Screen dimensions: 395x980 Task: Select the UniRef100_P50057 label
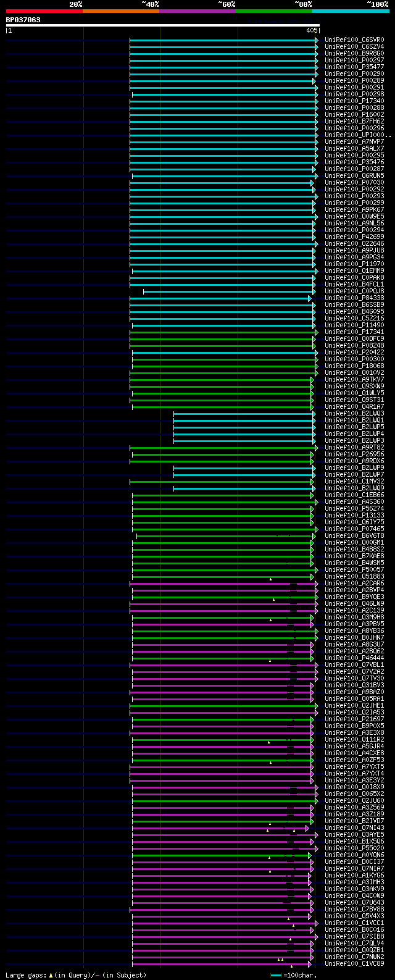point(354,569)
